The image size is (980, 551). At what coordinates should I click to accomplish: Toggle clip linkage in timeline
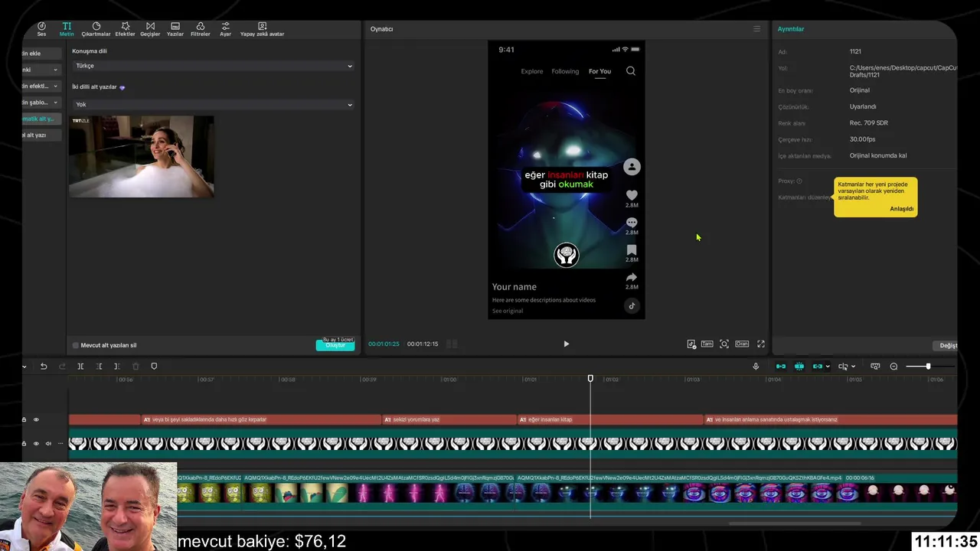pyautogui.click(x=818, y=367)
